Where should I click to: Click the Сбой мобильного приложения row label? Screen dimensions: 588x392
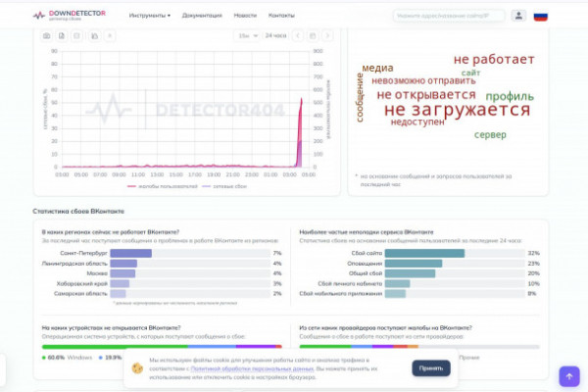coord(341,293)
